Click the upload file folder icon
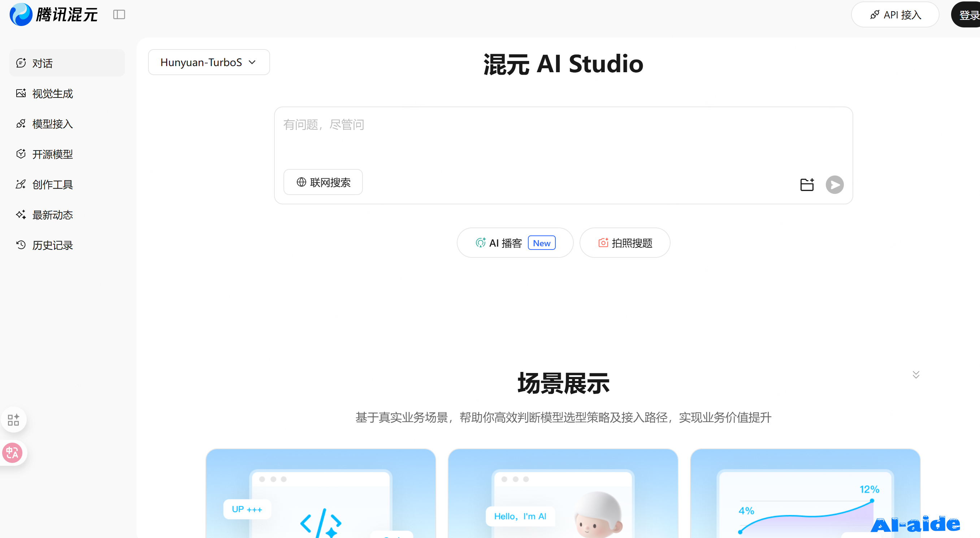 pos(807,185)
